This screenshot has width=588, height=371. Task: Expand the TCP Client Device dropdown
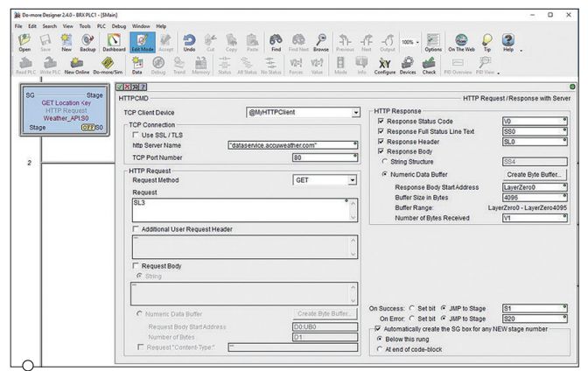click(355, 113)
